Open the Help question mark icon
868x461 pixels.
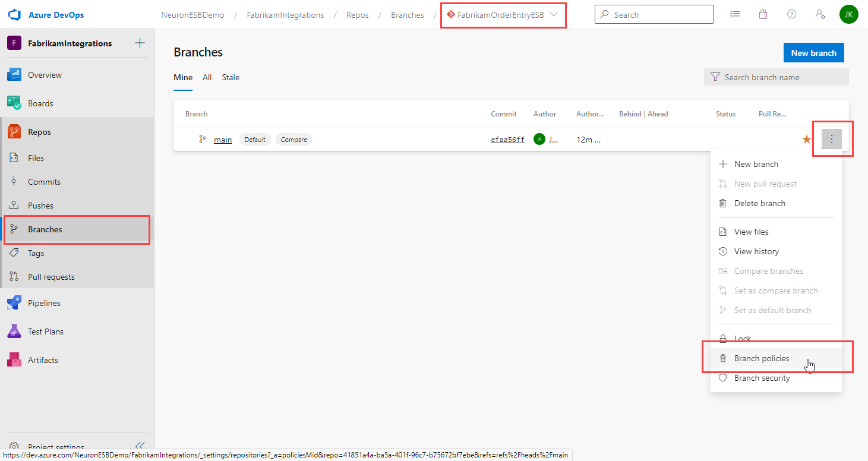point(791,14)
